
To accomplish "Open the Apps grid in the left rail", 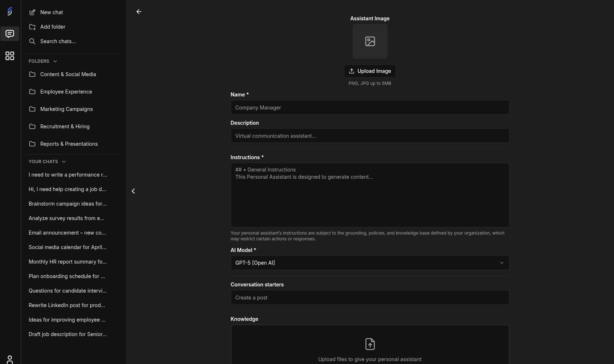I will 9,56.
